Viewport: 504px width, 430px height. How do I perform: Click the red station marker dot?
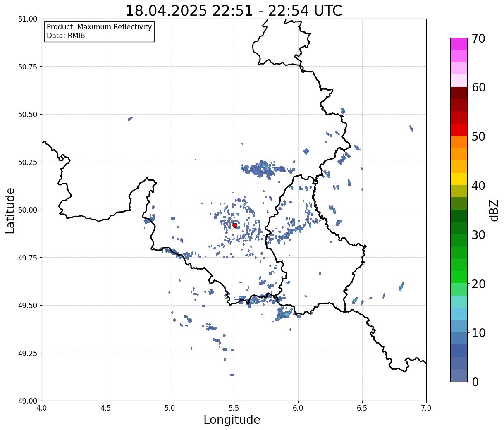tap(235, 225)
